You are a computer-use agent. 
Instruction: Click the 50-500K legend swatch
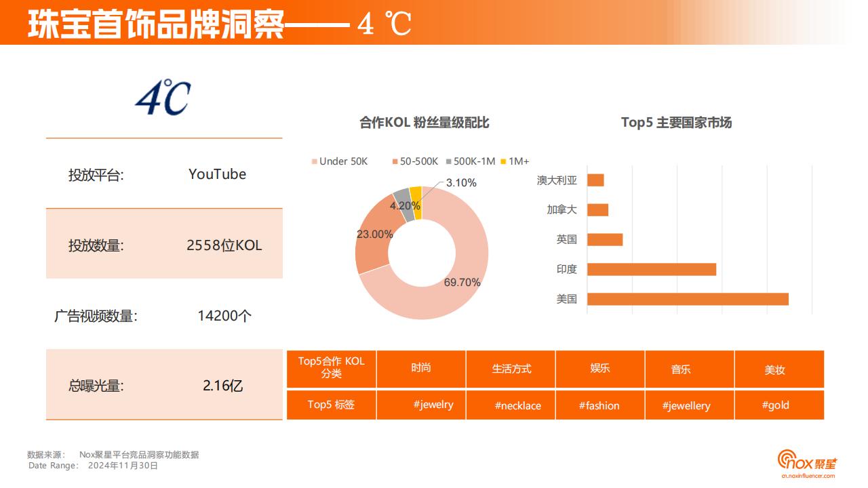395,161
